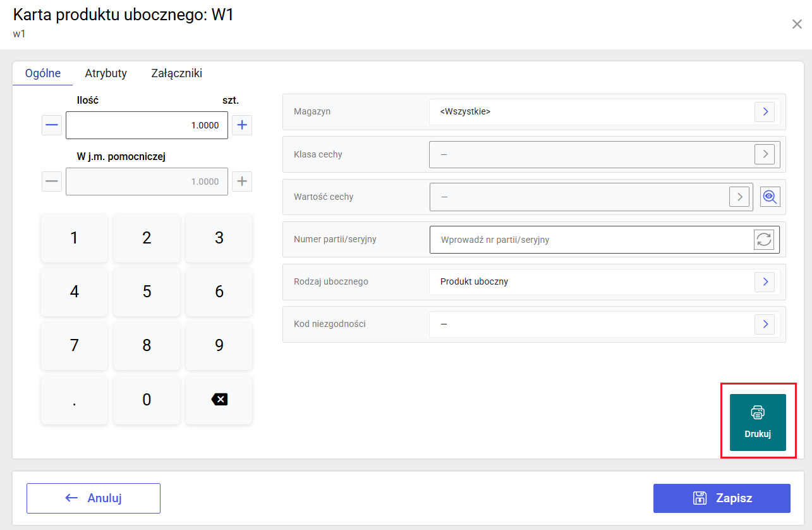Click the eye magnifier icon next to Wartość cechy
The height and width of the screenshot is (530, 812).
(x=770, y=197)
